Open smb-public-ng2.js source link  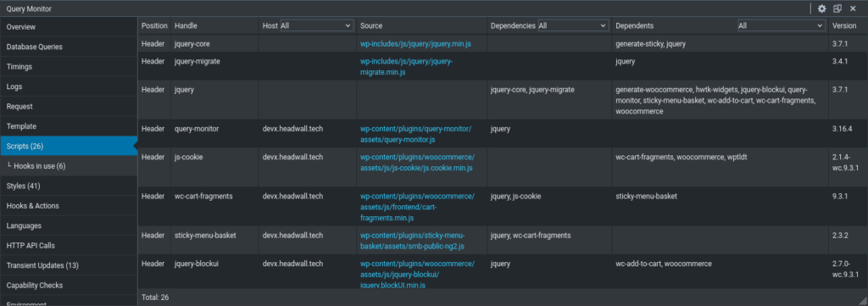pos(413,241)
